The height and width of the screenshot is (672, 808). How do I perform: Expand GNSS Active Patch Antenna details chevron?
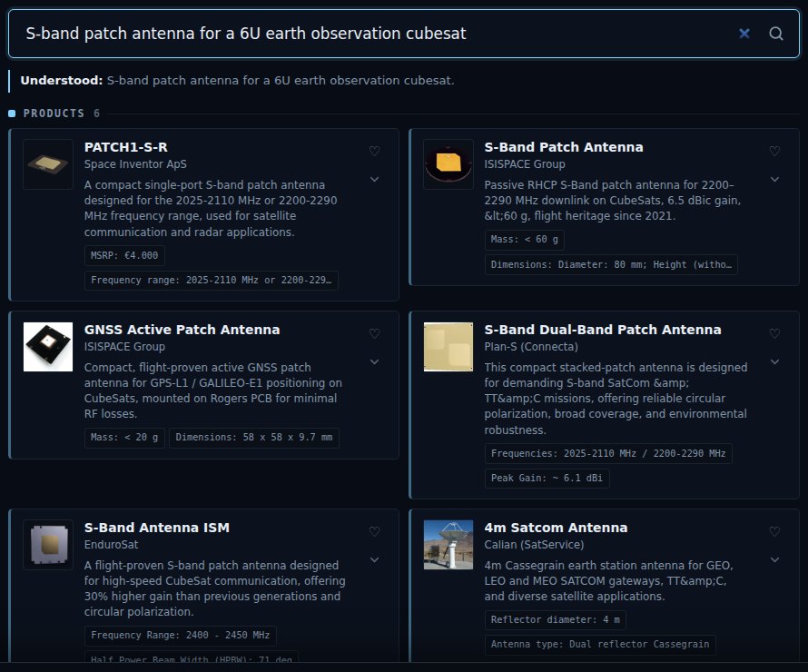coord(375,361)
